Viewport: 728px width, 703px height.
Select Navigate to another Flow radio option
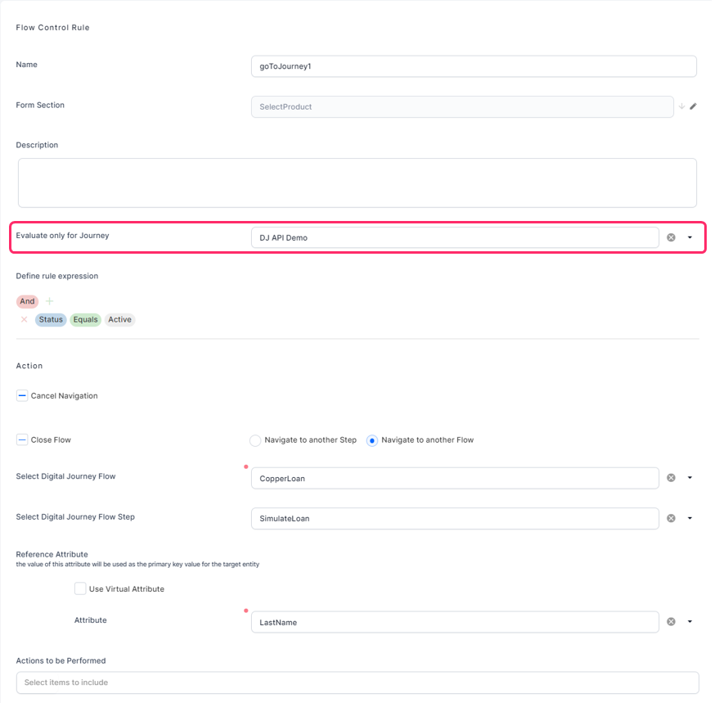click(x=372, y=440)
